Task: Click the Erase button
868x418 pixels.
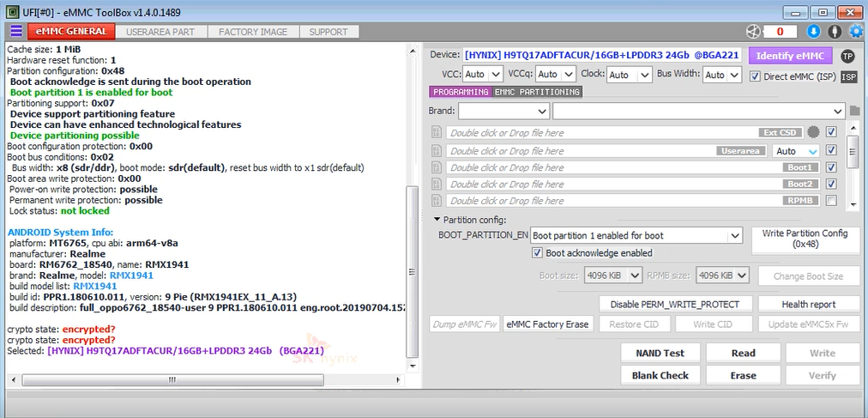Action: pyautogui.click(x=743, y=375)
